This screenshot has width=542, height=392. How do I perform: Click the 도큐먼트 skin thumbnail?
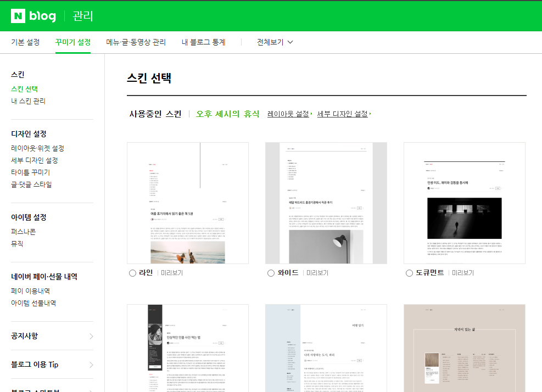(x=465, y=203)
